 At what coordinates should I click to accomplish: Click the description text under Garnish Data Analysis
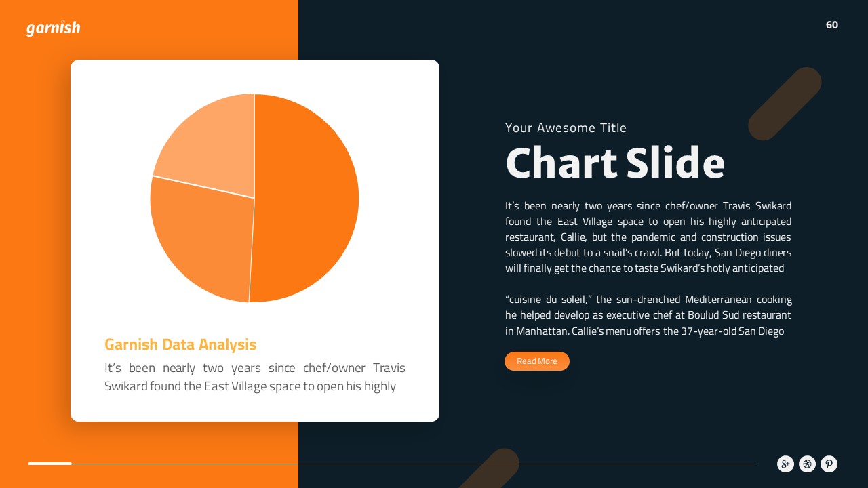[254, 377]
